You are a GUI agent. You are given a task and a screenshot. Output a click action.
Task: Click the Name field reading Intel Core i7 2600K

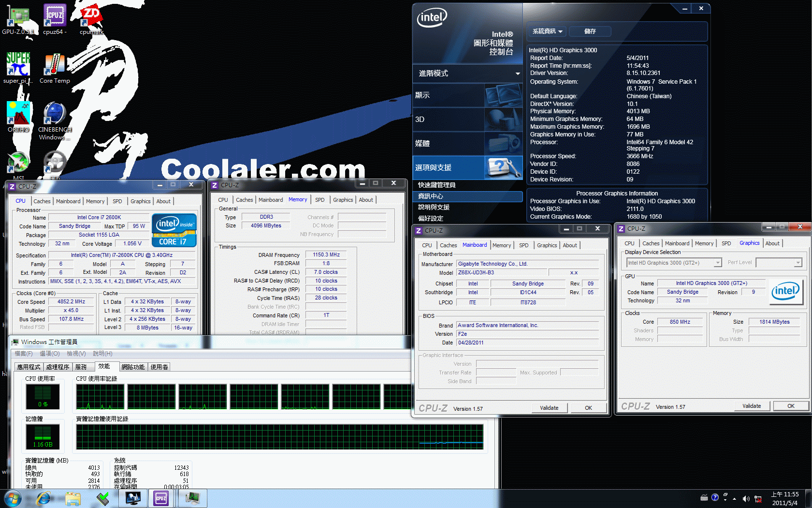pos(99,218)
